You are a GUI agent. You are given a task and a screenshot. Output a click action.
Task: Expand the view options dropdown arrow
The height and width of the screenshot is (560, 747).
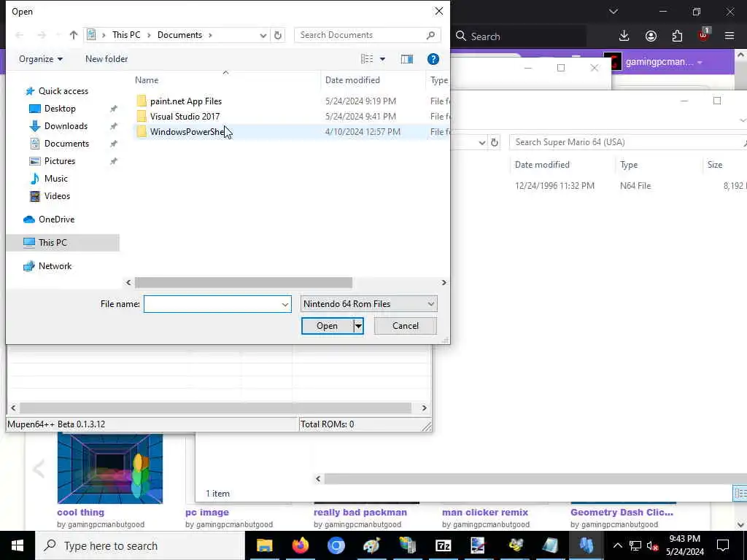point(382,59)
